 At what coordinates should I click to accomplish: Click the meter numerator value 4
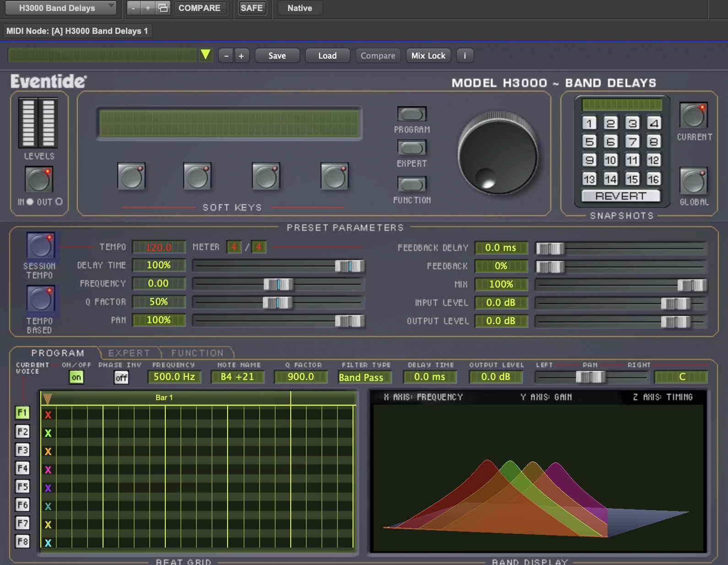(234, 247)
